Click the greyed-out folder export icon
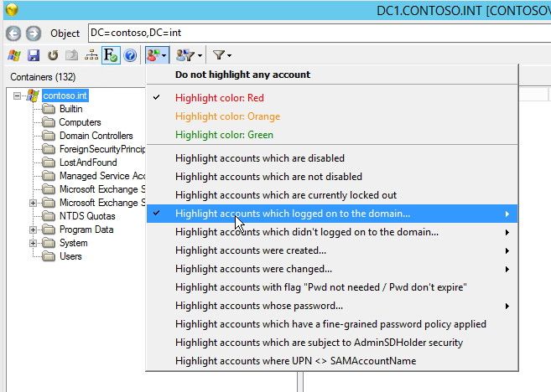 [72, 55]
